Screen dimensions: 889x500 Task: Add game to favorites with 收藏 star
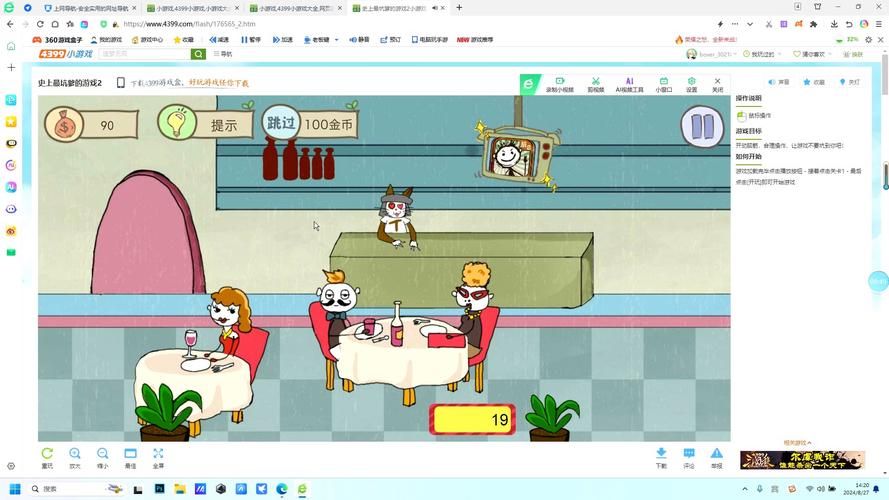[x=813, y=82]
